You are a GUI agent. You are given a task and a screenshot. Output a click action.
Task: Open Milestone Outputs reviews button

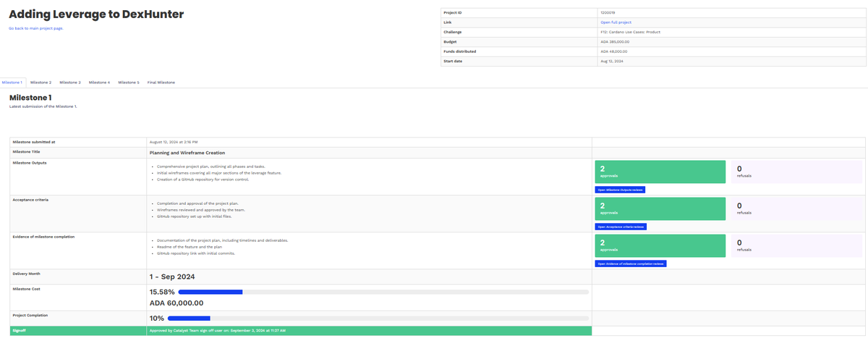[x=620, y=190]
